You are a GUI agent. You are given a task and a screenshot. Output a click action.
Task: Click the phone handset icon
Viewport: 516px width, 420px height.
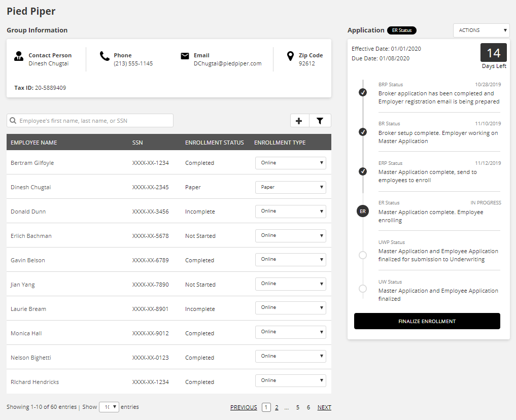(x=105, y=56)
